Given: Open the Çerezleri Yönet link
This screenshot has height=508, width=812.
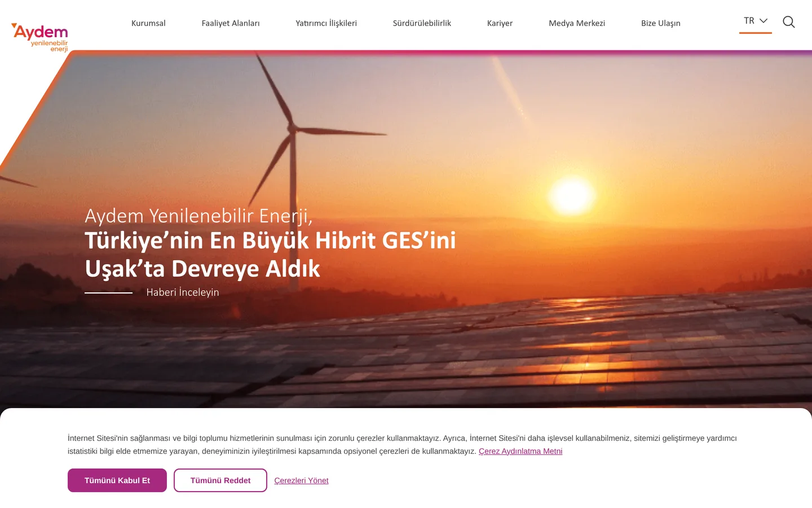Looking at the screenshot, I should coord(301,480).
